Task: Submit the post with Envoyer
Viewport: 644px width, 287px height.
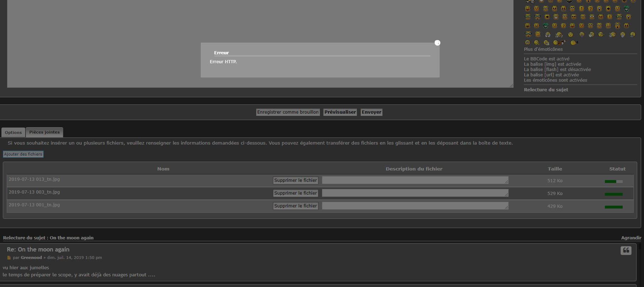Action: pyautogui.click(x=371, y=112)
